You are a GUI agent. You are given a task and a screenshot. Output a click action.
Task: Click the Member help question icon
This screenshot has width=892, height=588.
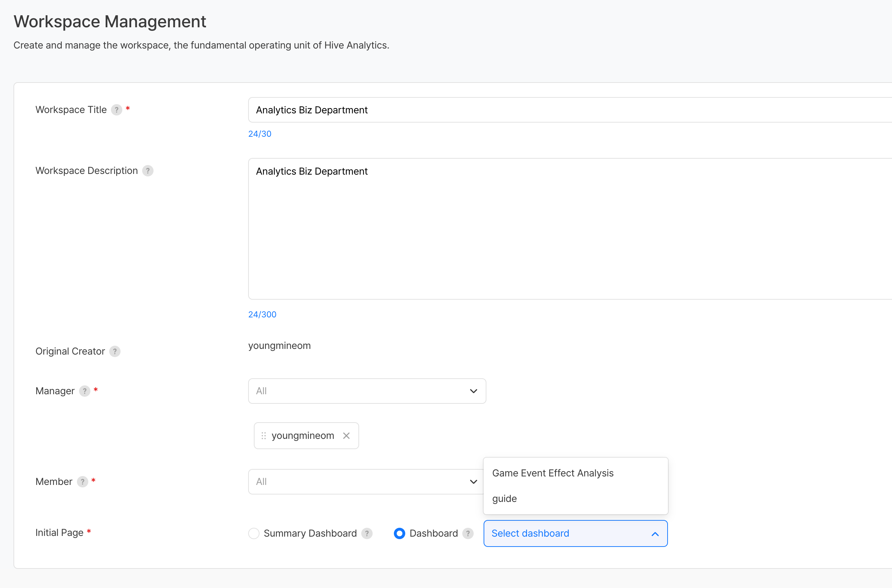tap(83, 482)
